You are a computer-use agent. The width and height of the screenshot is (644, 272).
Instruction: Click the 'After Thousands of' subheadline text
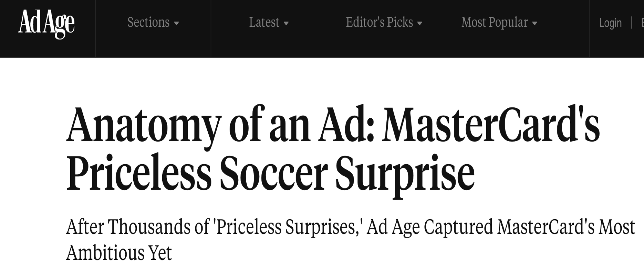point(138,227)
